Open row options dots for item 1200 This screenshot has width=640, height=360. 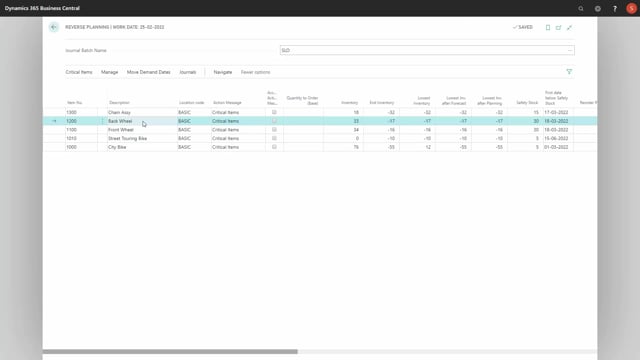(x=102, y=121)
